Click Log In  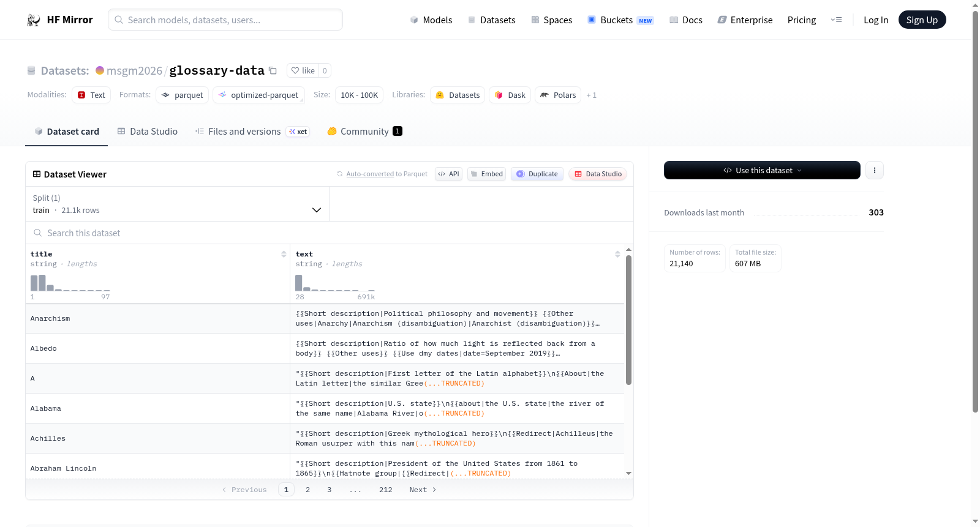click(876, 20)
